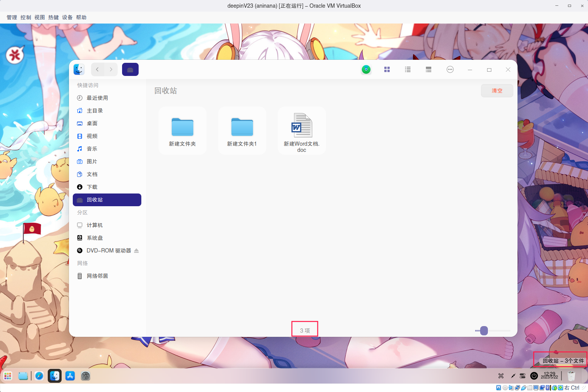Click the shutdown icon in the system tray
Screen dimensions: 588x392
coord(534,376)
